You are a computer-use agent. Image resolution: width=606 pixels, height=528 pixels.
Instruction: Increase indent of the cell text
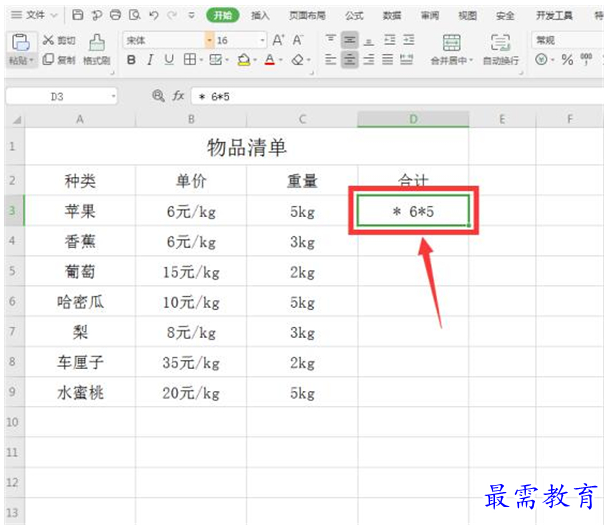(x=409, y=39)
